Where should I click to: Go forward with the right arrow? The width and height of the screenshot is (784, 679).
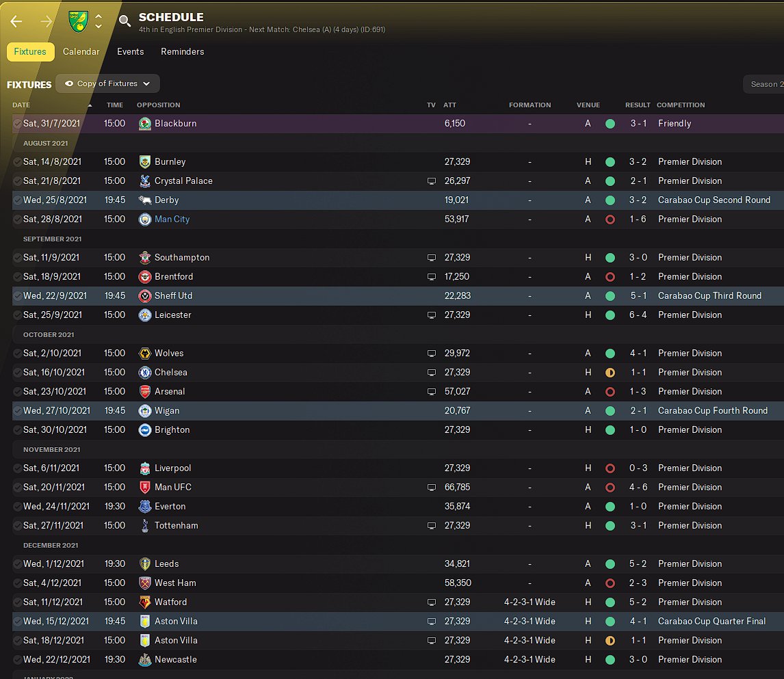pyautogui.click(x=46, y=21)
